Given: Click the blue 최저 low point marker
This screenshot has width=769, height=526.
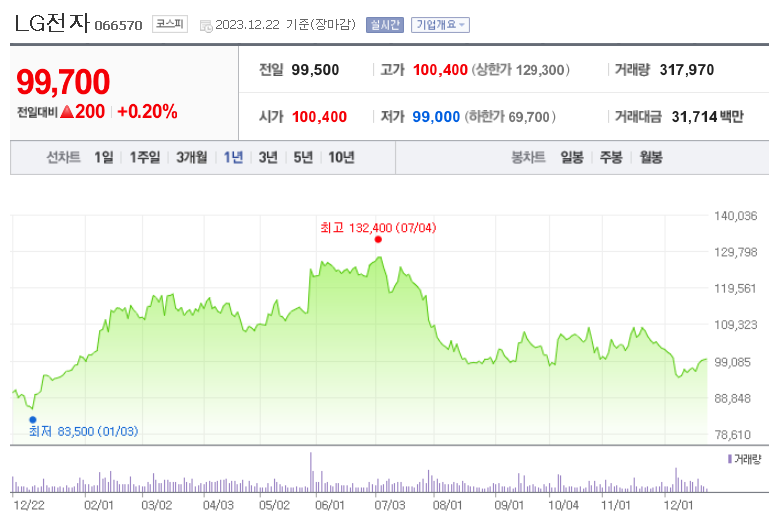Looking at the screenshot, I should tap(33, 420).
